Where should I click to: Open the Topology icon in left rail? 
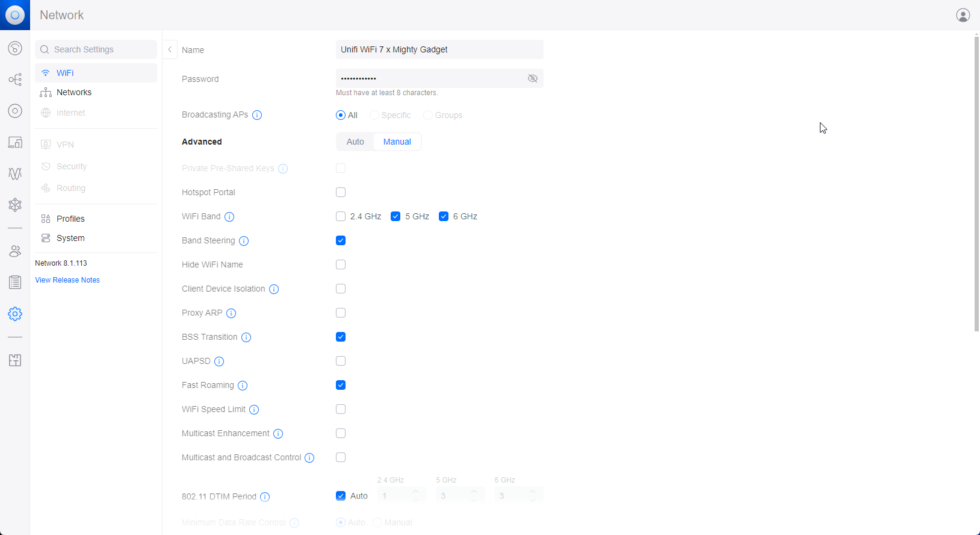15,80
